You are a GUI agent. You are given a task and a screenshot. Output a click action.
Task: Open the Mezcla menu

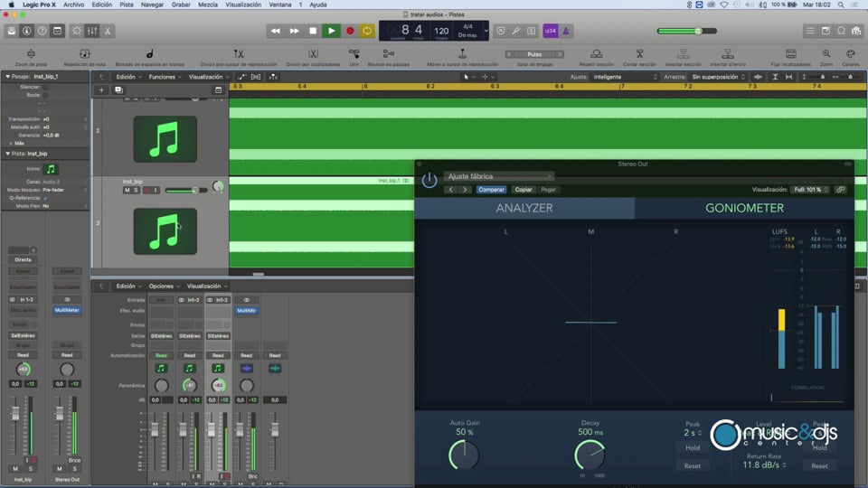[x=208, y=5]
